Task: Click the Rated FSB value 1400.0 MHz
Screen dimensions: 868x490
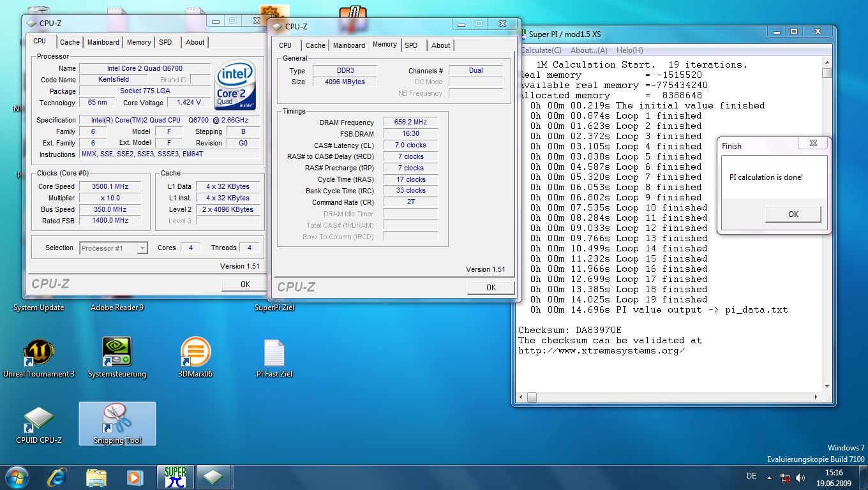Action: [x=110, y=220]
